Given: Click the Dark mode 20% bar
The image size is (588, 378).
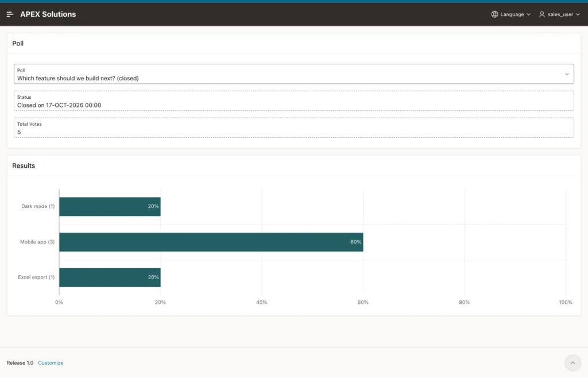Looking at the screenshot, I should [110, 207].
